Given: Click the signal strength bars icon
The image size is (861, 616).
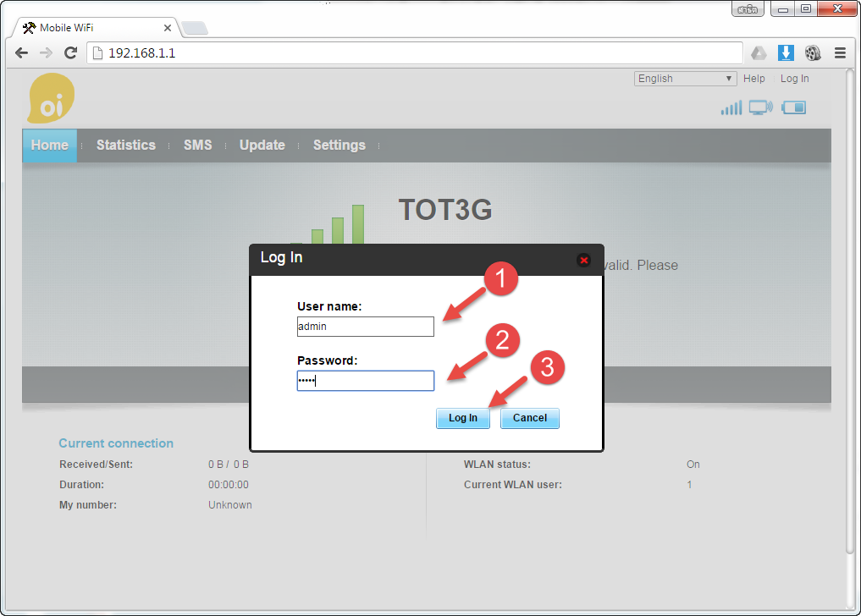Looking at the screenshot, I should (731, 107).
